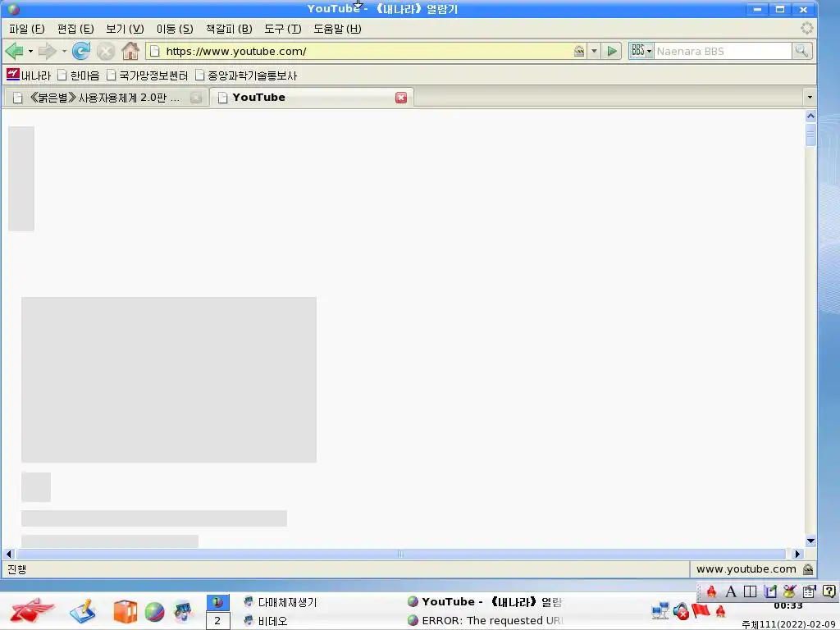The height and width of the screenshot is (630, 840).
Task: Click the green Go arrow beside address bar
Action: coord(611,52)
